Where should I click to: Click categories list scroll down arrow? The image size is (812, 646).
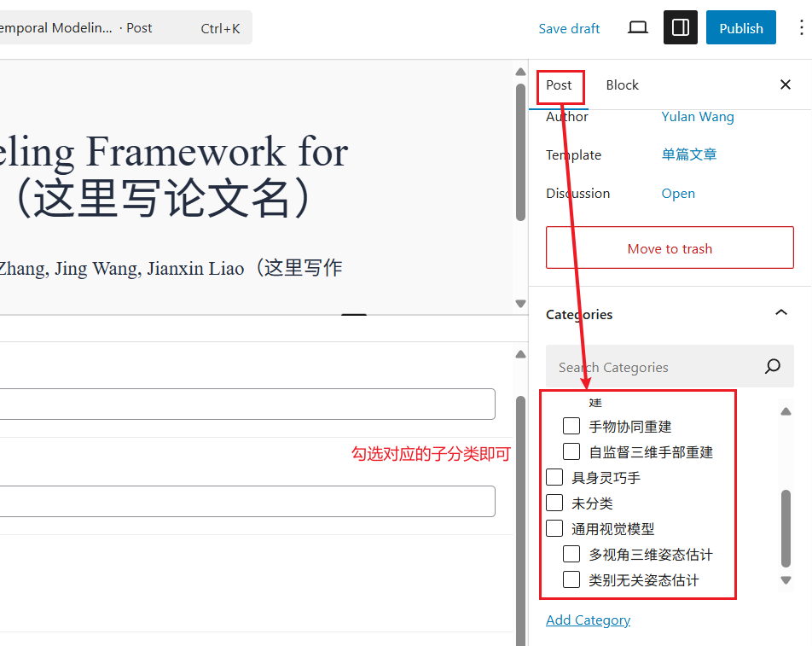pyautogui.click(x=786, y=580)
